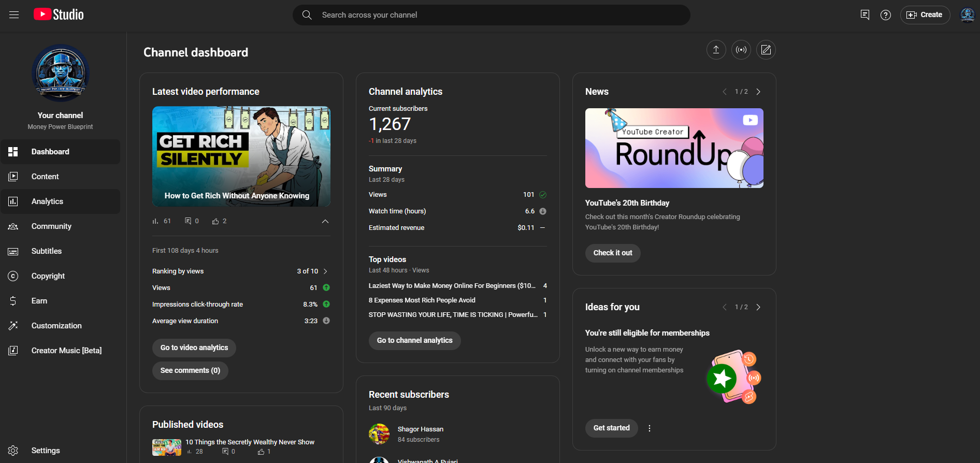Click Shagor Hassan's subscriber avatar
Image resolution: width=980 pixels, height=463 pixels.
pos(379,434)
